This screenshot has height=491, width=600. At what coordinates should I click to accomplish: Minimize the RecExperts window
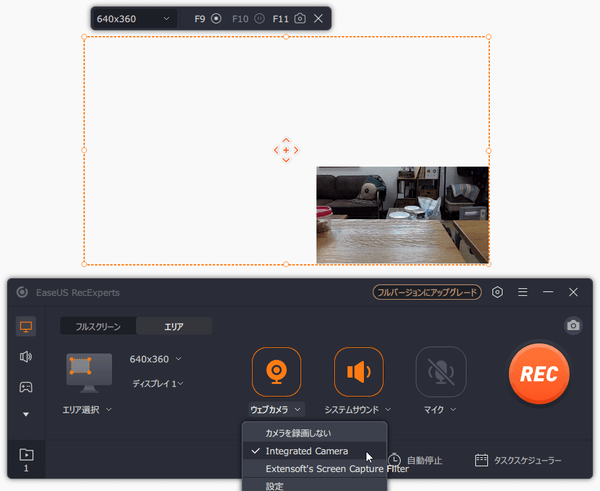click(x=548, y=292)
